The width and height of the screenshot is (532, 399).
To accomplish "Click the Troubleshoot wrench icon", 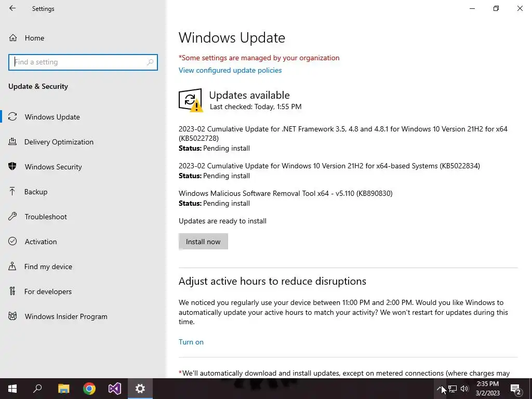I will 12,217.
